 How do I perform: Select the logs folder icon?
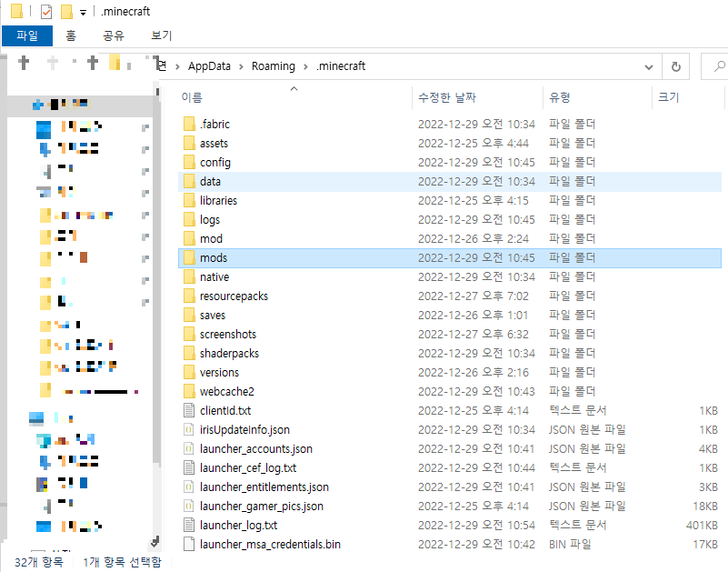click(x=189, y=219)
